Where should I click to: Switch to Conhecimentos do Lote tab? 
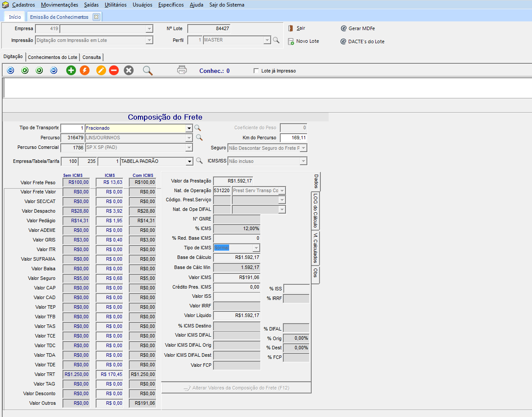pos(52,57)
